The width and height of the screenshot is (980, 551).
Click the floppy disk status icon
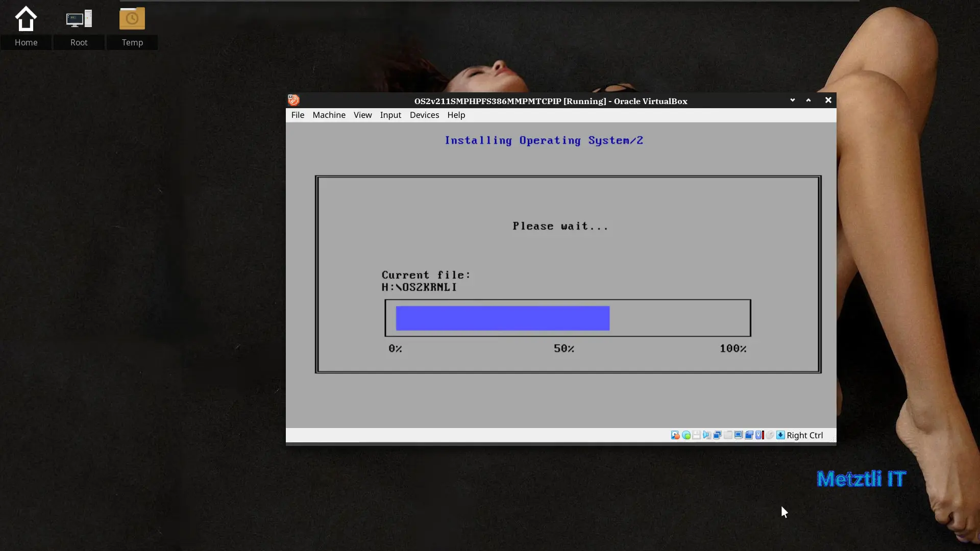click(697, 435)
